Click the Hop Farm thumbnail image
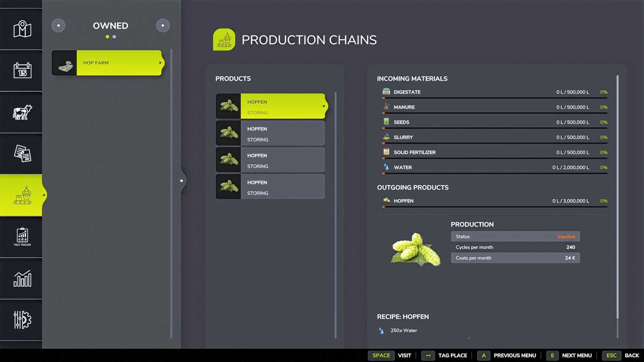This screenshot has width=644, height=362. [64, 63]
